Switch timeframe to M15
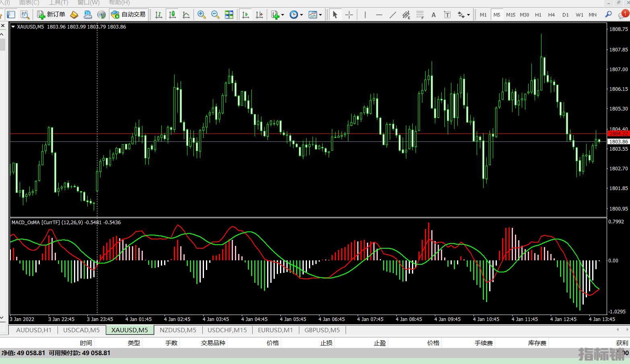 511,15
